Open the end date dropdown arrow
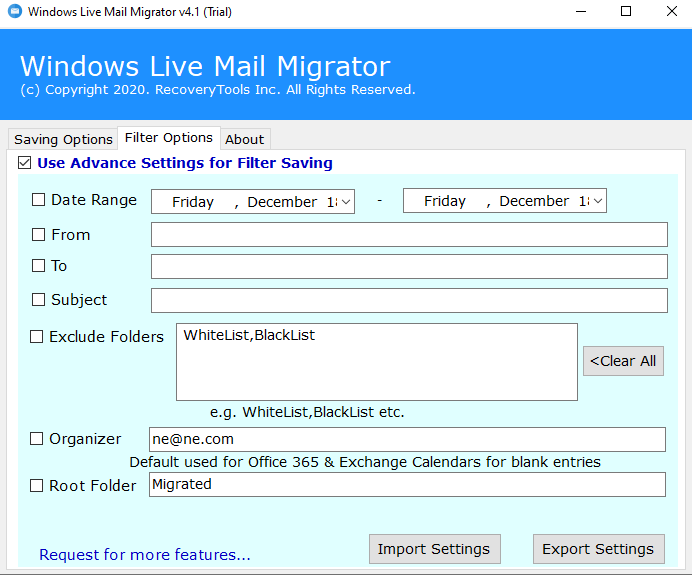This screenshot has width=692, height=575. point(598,201)
